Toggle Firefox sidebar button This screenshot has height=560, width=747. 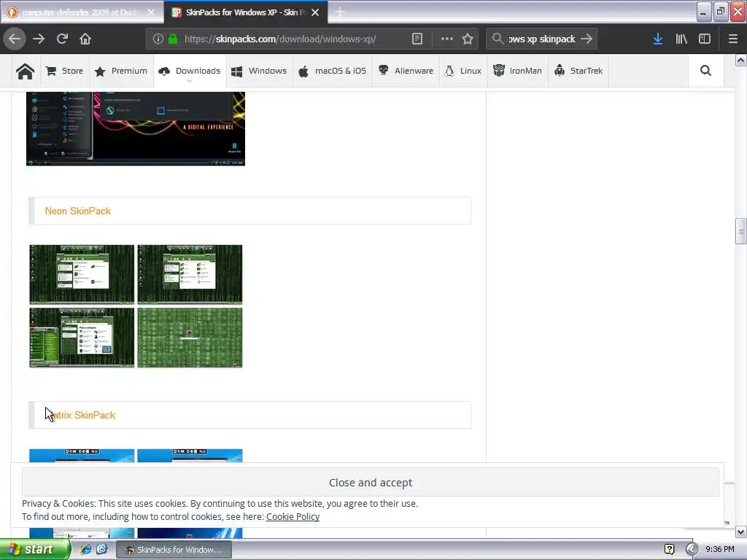tap(705, 39)
